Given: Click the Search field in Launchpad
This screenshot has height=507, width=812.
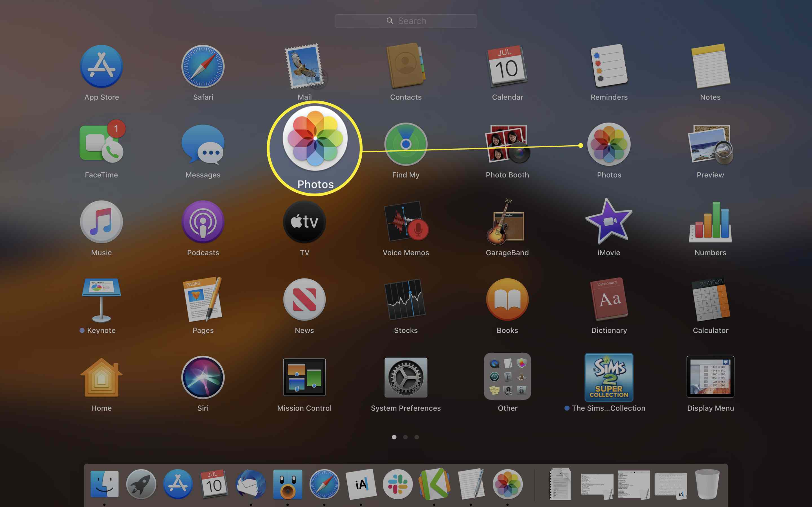Looking at the screenshot, I should pyautogui.click(x=406, y=21).
